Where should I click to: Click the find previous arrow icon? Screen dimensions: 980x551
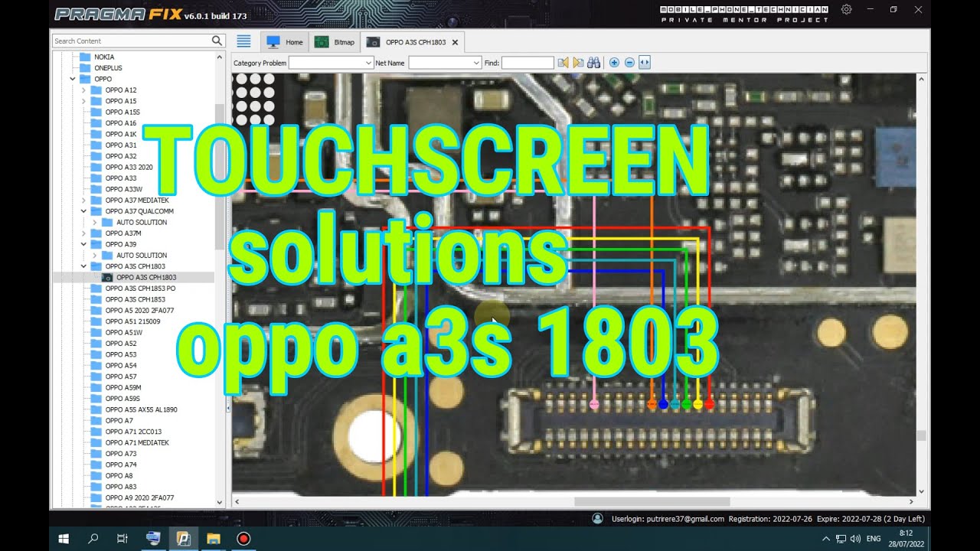click(x=563, y=63)
